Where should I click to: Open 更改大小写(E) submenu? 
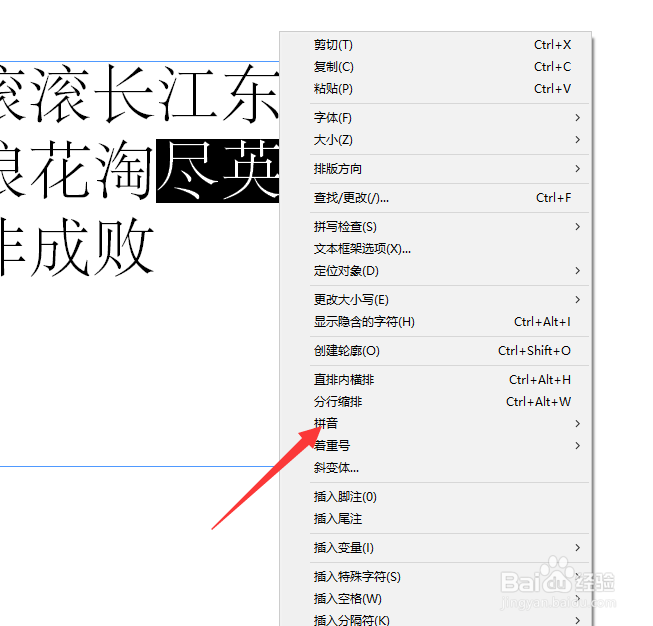[x=436, y=300]
